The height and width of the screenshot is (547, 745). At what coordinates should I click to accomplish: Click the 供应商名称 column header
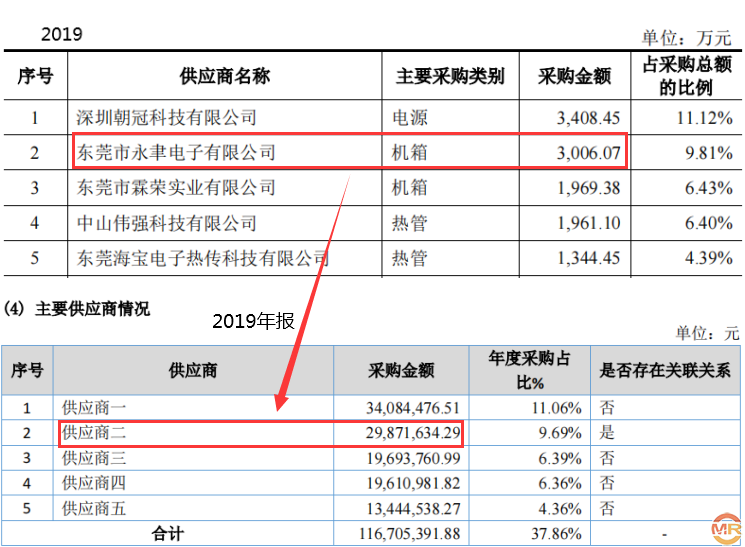coord(225,76)
